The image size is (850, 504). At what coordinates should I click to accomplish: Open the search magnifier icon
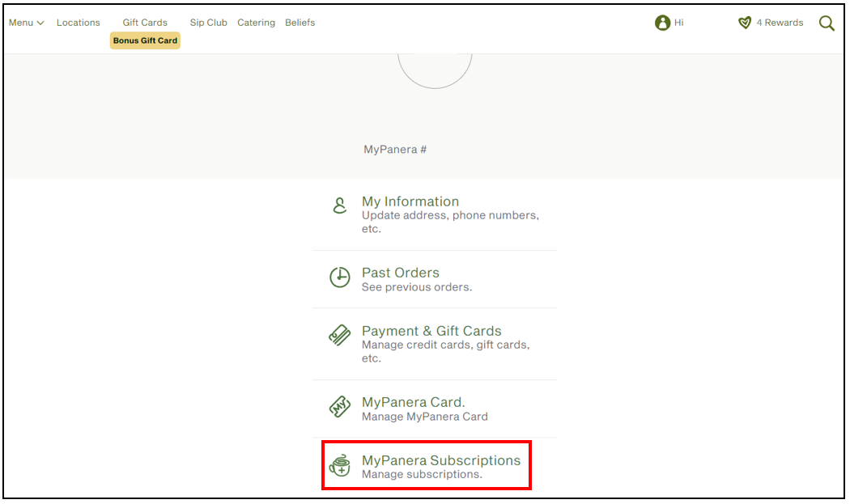[827, 23]
